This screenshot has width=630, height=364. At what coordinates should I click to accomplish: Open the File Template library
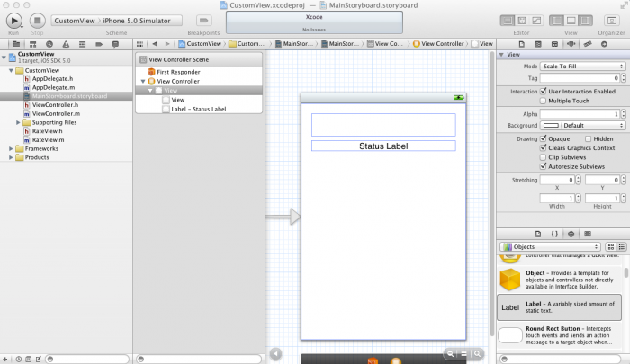(538, 234)
